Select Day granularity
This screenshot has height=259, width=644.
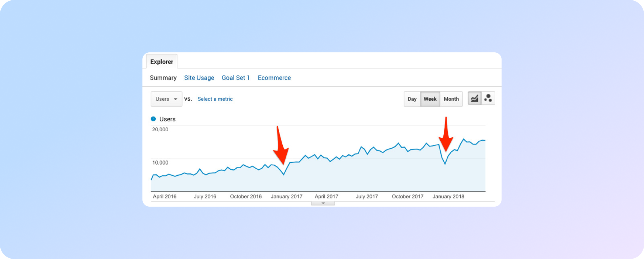(x=412, y=99)
